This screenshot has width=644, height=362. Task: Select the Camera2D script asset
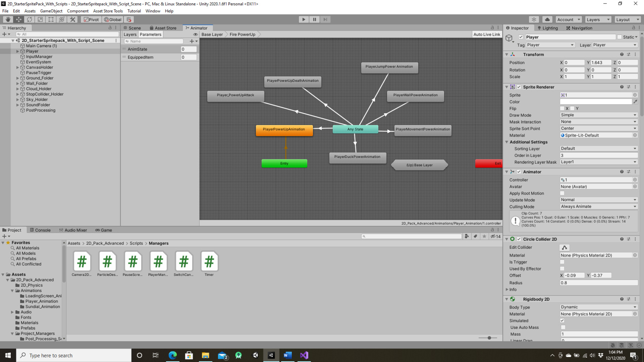tap(82, 264)
